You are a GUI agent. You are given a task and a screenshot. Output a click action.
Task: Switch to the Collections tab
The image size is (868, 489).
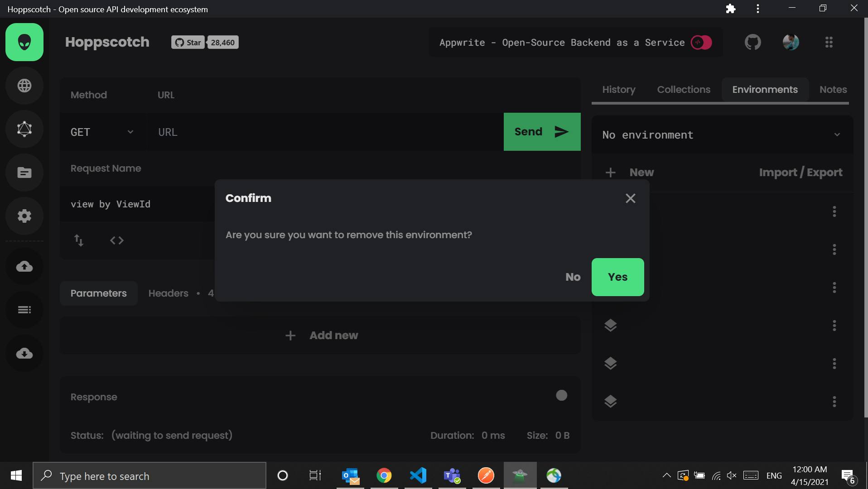point(684,90)
